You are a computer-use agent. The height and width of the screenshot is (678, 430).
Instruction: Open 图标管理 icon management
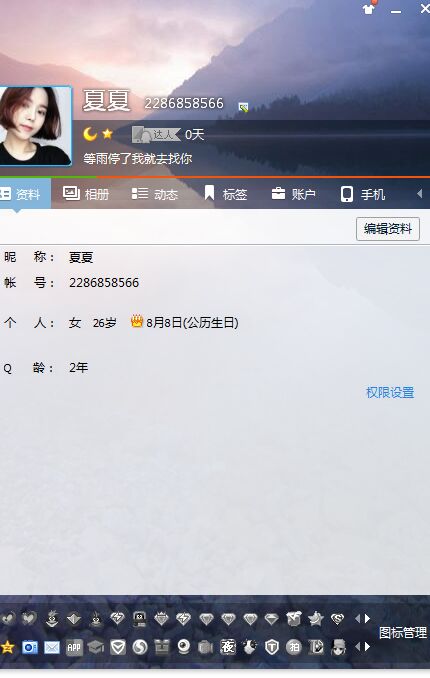(x=403, y=633)
